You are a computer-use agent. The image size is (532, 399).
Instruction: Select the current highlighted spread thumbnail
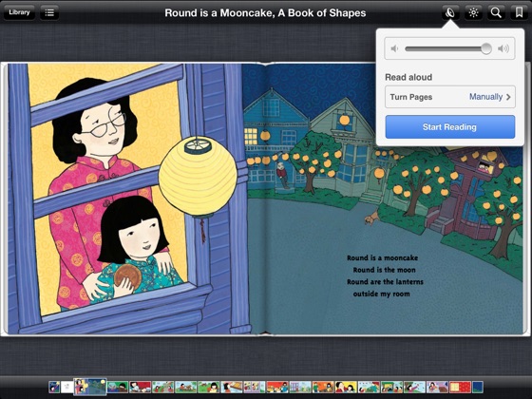click(90, 387)
